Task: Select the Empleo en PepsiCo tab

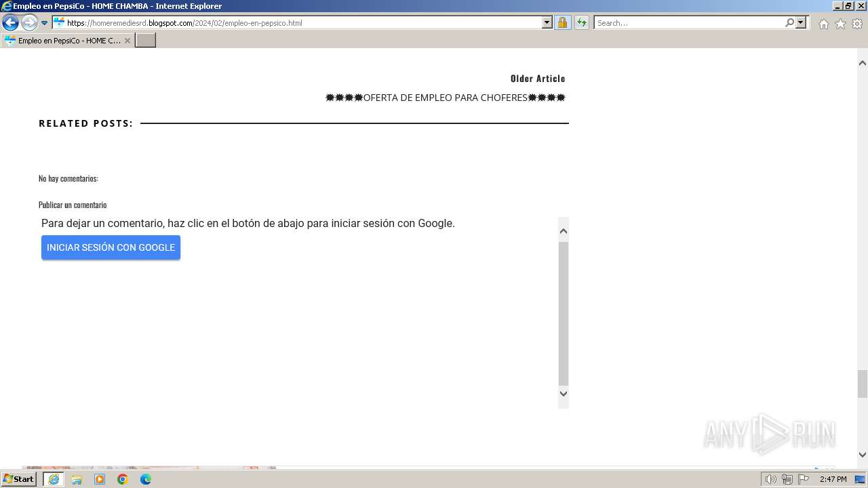Action: pyautogui.click(x=66, y=41)
